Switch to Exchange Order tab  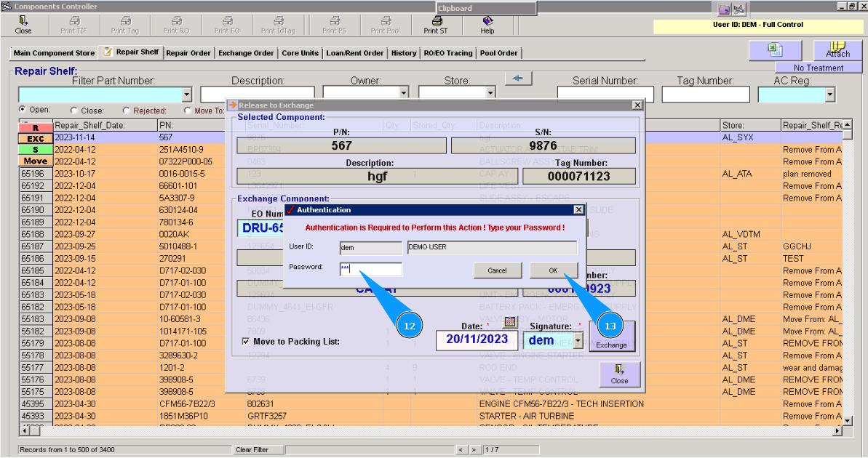pyautogui.click(x=246, y=53)
